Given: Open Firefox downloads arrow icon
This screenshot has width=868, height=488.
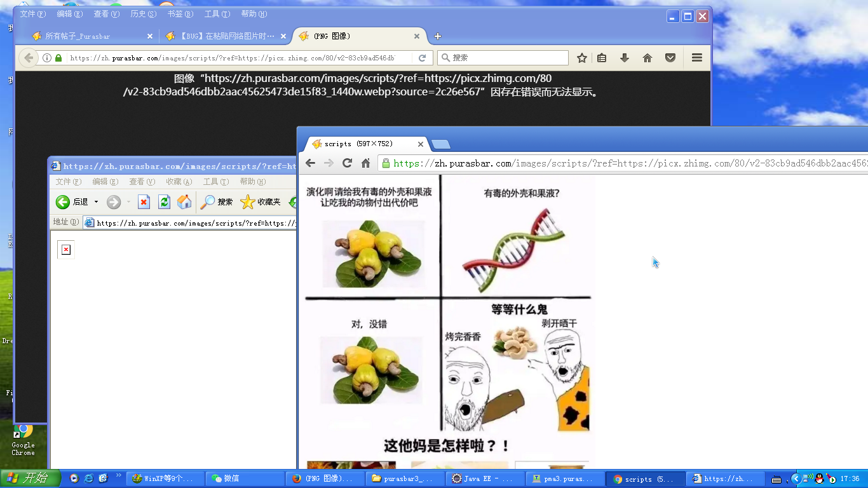Looking at the screenshot, I should coord(625,58).
